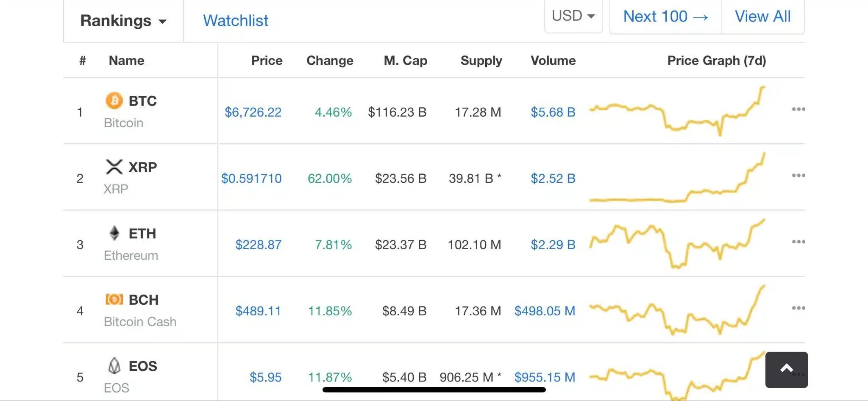Click the scroll-to-top arrow button

pyautogui.click(x=786, y=368)
